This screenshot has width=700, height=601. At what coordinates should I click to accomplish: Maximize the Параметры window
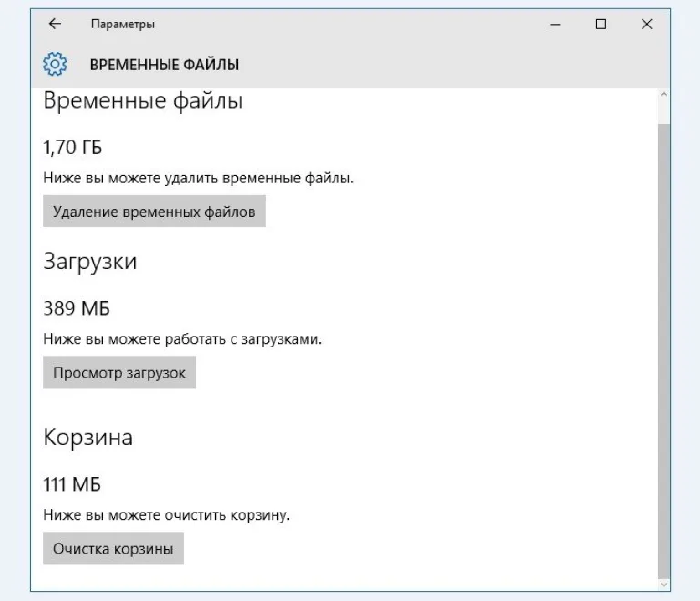(x=601, y=24)
